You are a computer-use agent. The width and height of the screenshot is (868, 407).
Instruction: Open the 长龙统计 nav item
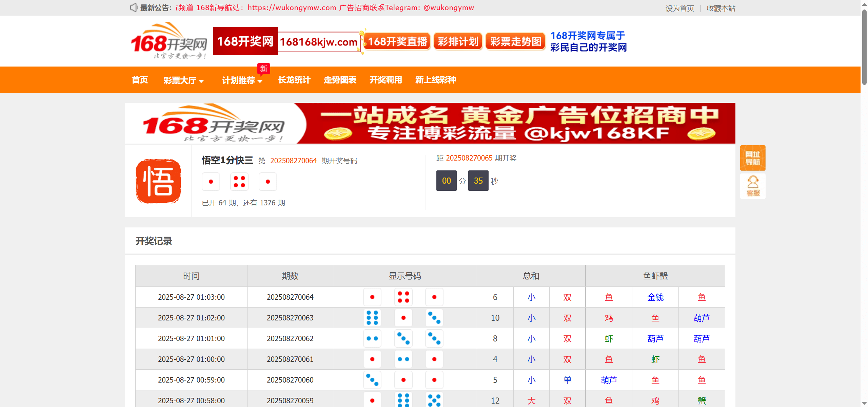pos(294,80)
